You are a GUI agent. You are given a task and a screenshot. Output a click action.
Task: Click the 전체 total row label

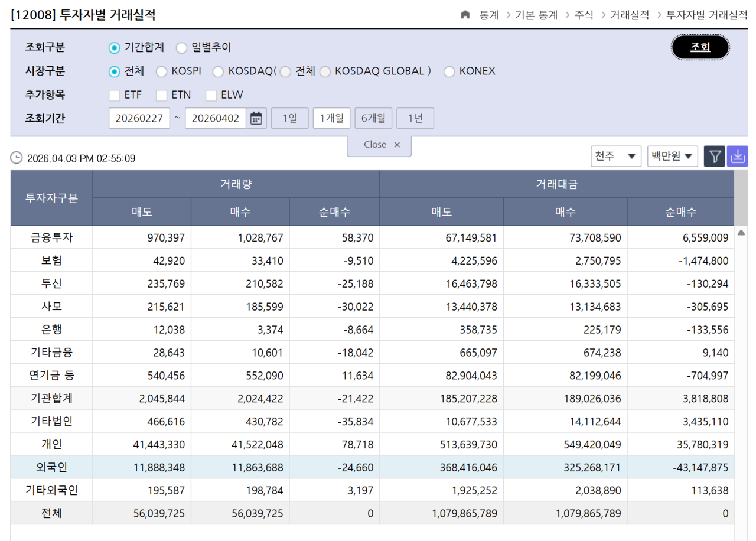51,513
